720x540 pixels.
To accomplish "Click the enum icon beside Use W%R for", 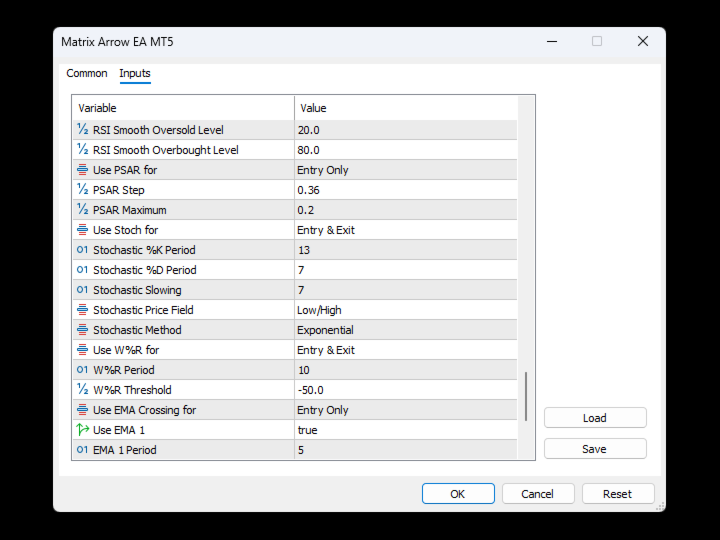I will coord(82,350).
